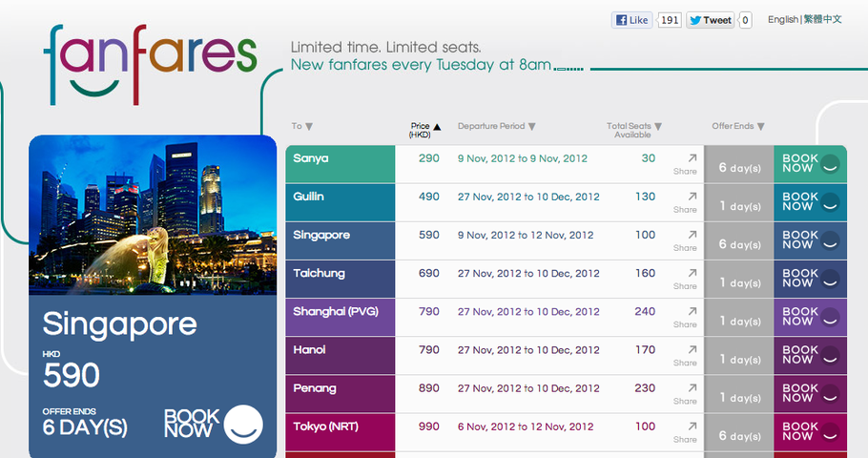Click the tweet count 0
Image resolution: width=868 pixels, height=458 pixels.
coord(745,20)
